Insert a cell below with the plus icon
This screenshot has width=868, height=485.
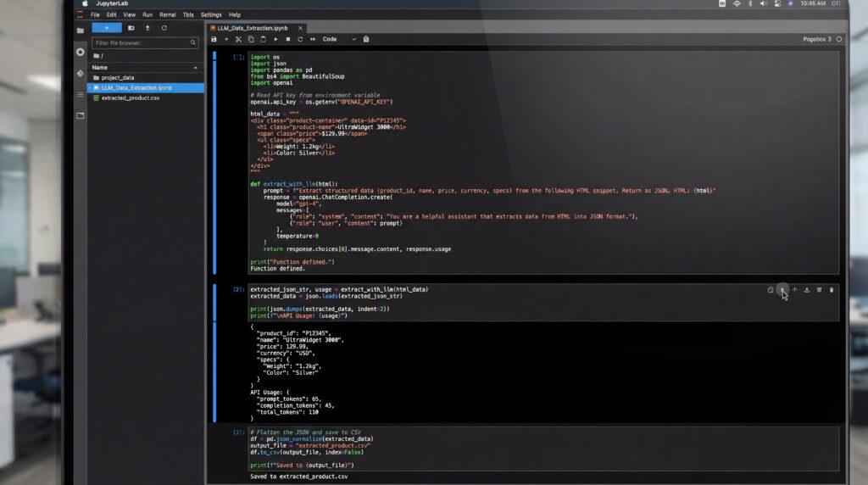point(225,39)
